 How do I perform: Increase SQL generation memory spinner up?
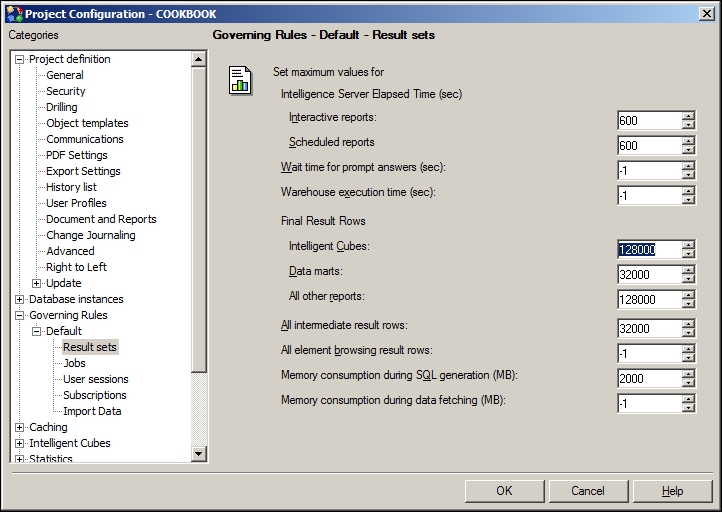coord(688,374)
